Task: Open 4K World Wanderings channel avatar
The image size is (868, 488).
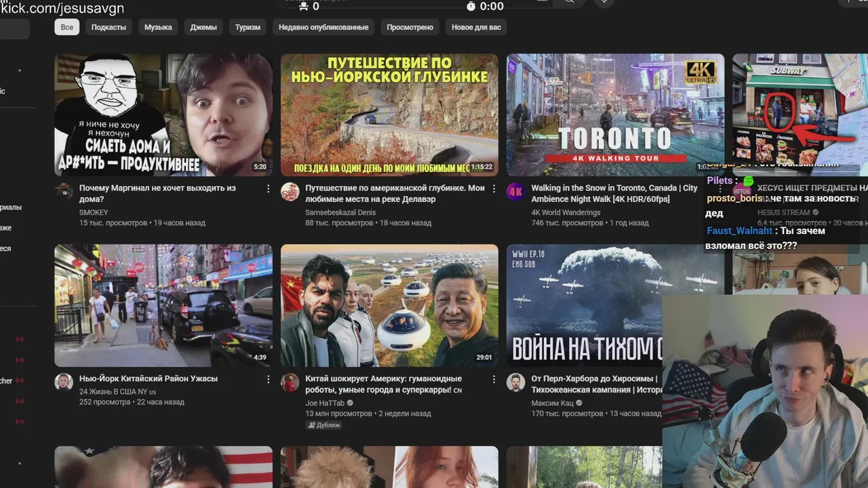Action: pos(516,191)
